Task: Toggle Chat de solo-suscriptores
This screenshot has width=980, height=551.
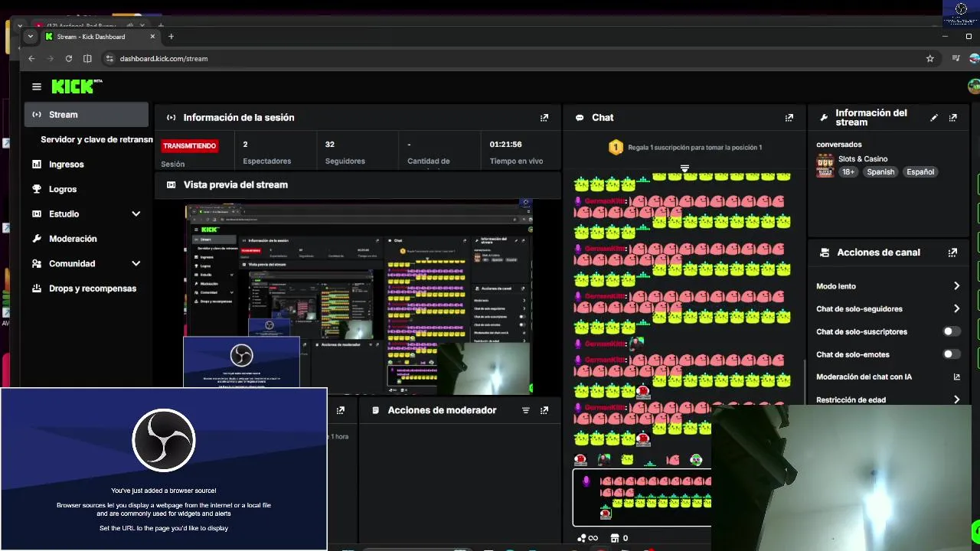Action: 950,331
